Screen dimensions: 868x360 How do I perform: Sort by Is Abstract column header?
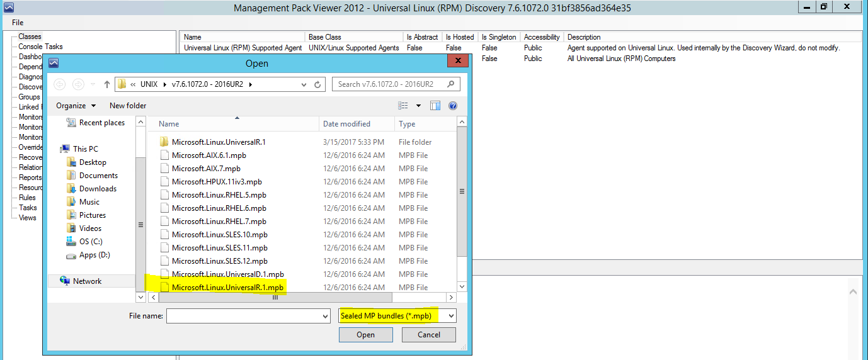422,37
